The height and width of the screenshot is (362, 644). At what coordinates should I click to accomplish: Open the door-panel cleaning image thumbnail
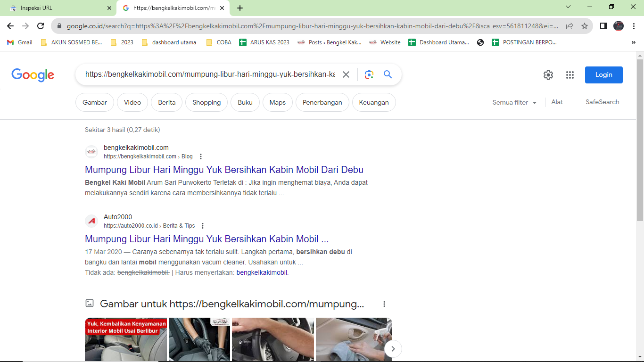[354, 339]
